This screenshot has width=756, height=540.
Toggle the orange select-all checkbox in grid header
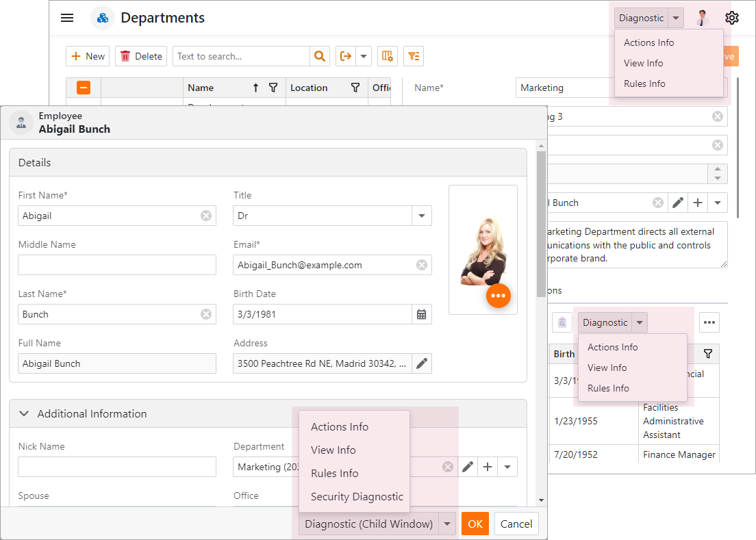coord(84,88)
